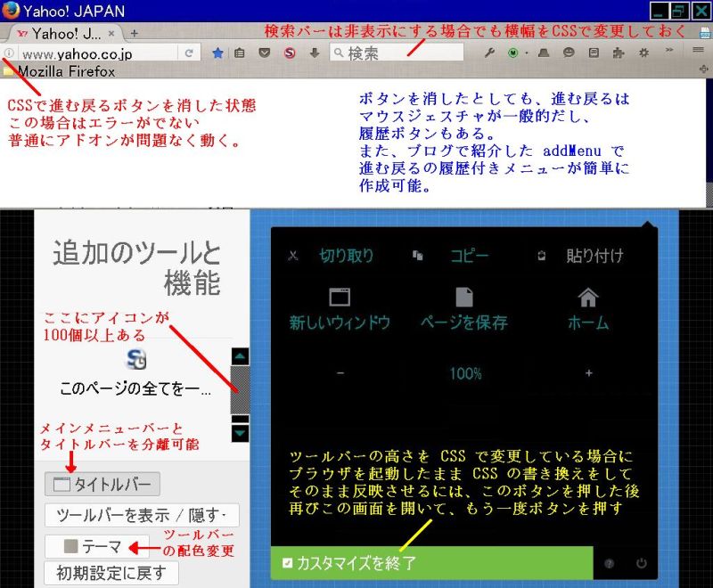This screenshot has height=588, width=713.
Task: Click the copy pages icon next to コピー
Action: (x=417, y=256)
